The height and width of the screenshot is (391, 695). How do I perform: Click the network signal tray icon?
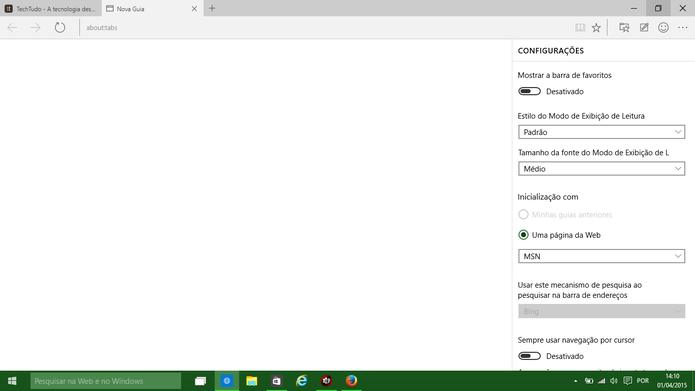[601, 381]
